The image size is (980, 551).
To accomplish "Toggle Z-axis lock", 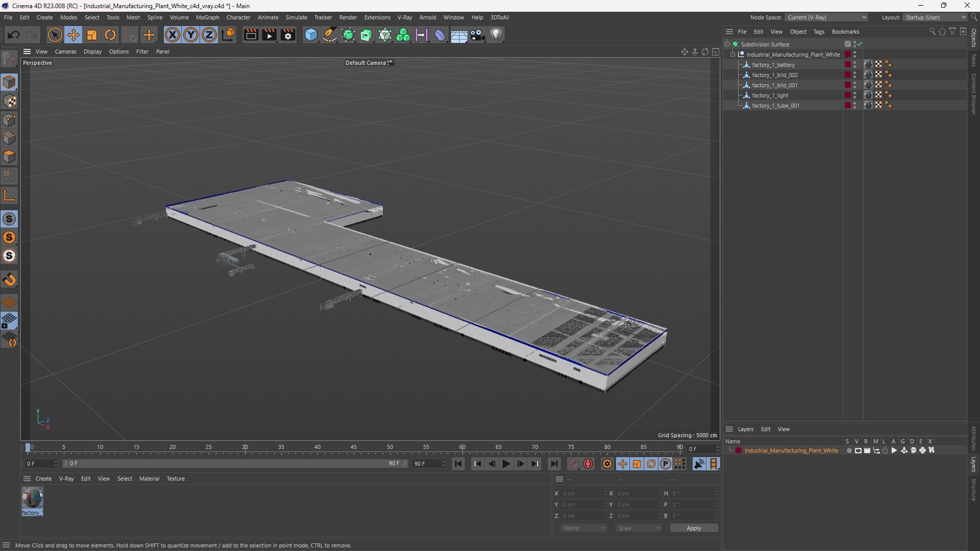I will 209,35.
